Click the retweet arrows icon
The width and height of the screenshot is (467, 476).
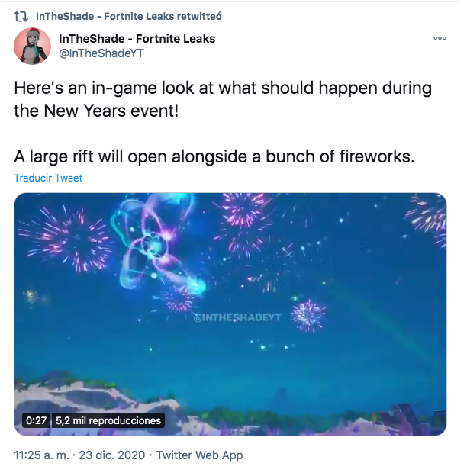tap(21, 16)
